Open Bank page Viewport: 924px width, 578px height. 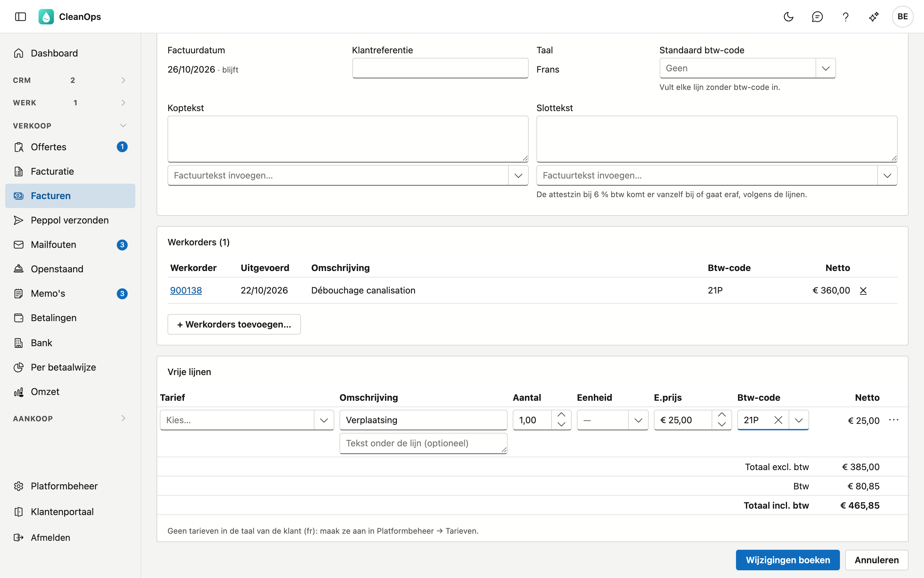click(70, 343)
